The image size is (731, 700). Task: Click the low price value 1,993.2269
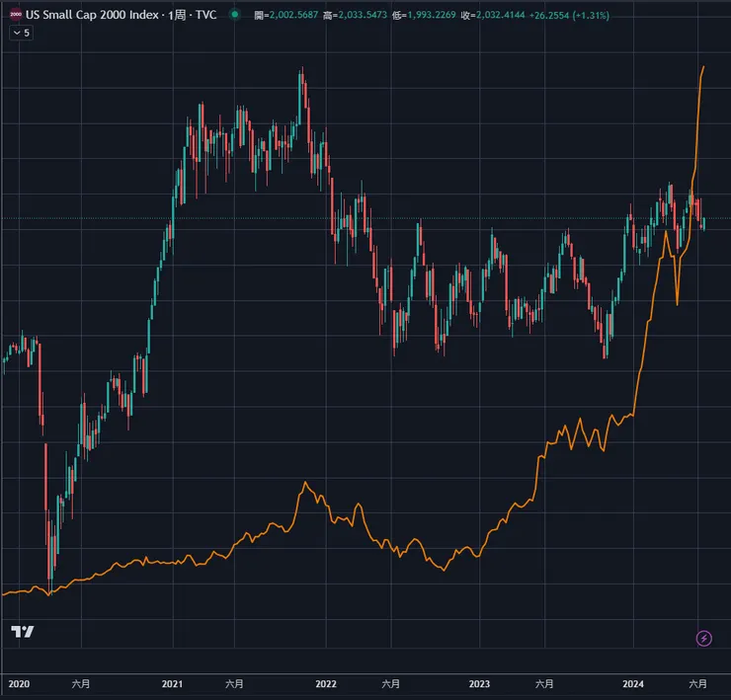tap(432, 16)
